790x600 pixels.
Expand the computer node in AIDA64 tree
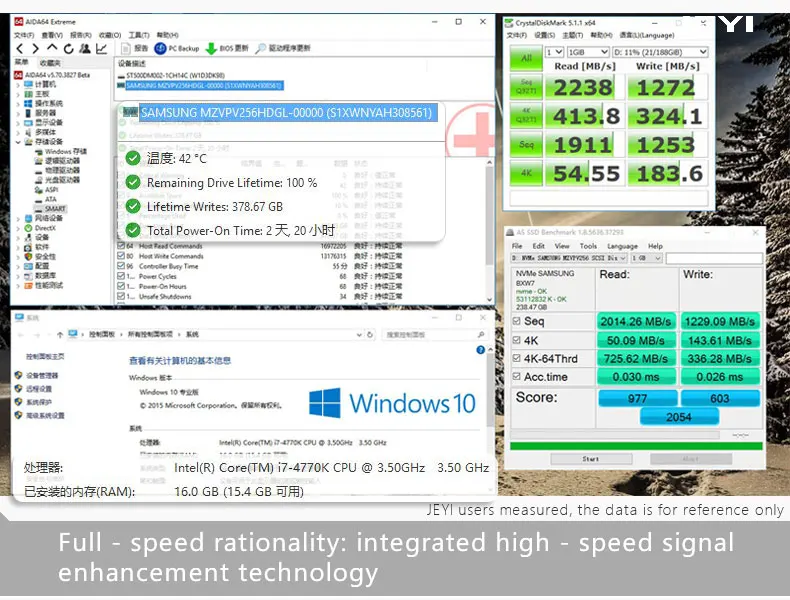pos(18,85)
